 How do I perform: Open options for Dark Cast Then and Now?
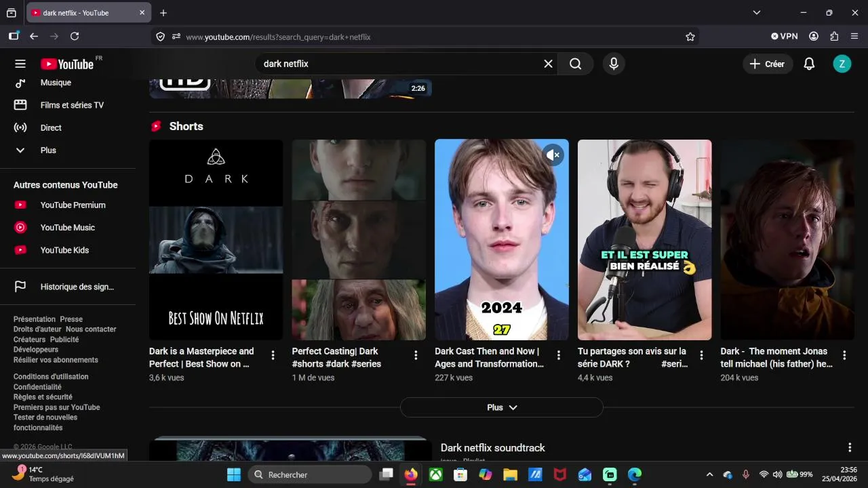(x=559, y=355)
